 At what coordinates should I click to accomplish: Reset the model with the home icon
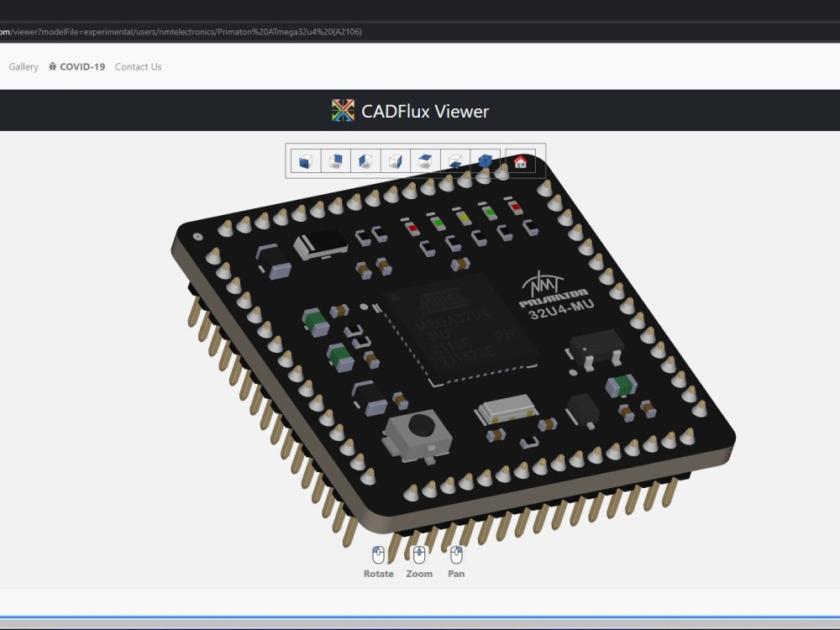pos(520,161)
